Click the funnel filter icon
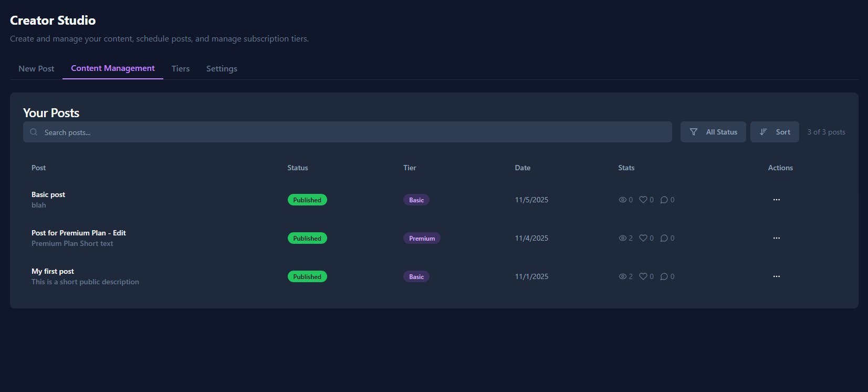 pyautogui.click(x=694, y=132)
